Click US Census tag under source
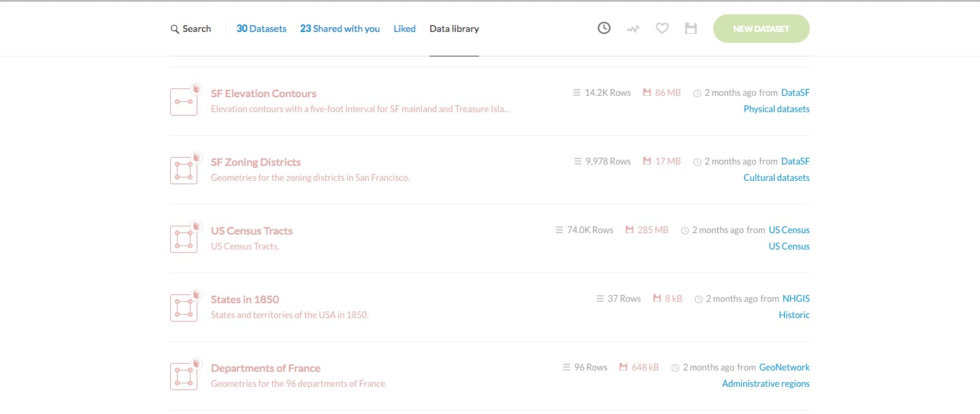The height and width of the screenshot is (414, 980). 789,246
